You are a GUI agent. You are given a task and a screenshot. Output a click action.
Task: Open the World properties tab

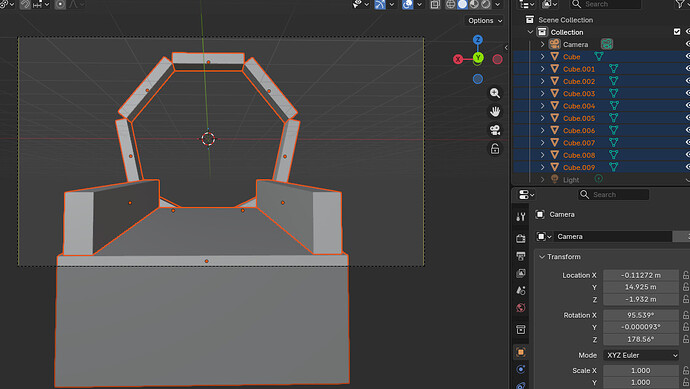click(521, 308)
